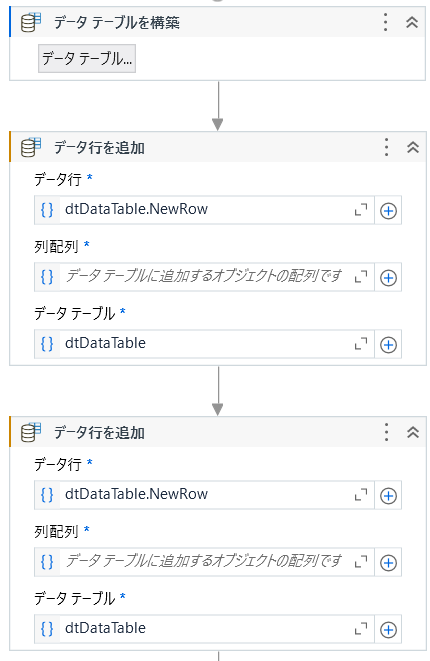This screenshot has width=430, height=661.
Task: Collapse the データ テーブルを構築 activity
Action: [411, 22]
